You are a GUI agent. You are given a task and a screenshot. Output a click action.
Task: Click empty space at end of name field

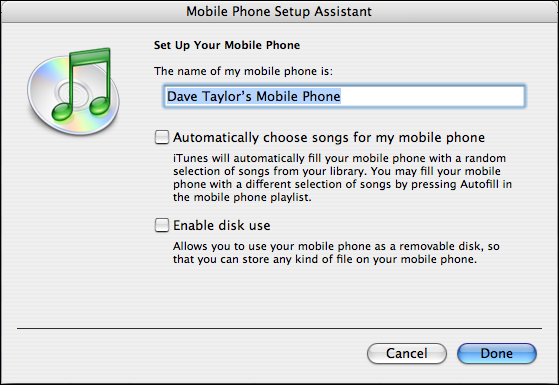tap(431, 96)
